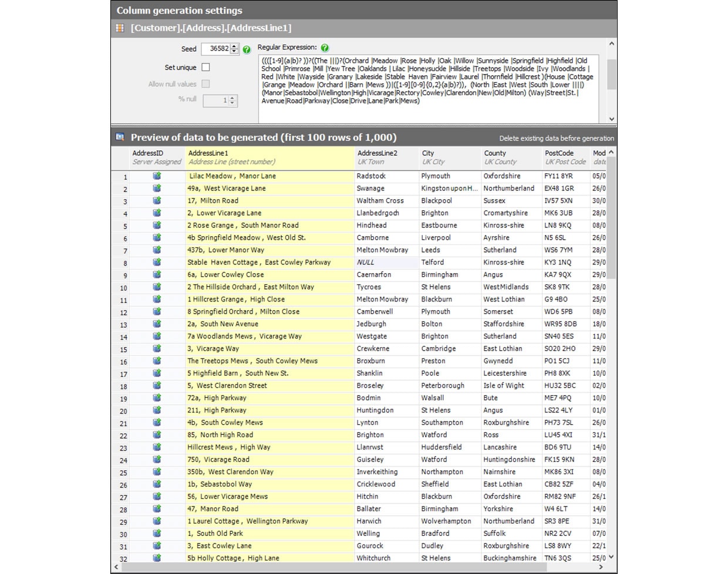Screen dimensions: 728x574
Task: Click the down arrow of settings panel scrollbar
Action: tap(611, 119)
